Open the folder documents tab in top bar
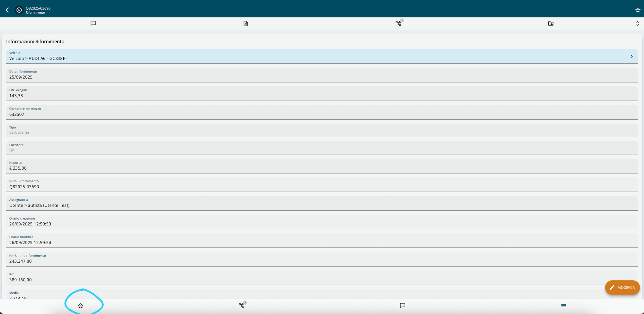The image size is (644, 314). pyautogui.click(x=551, y=24)
